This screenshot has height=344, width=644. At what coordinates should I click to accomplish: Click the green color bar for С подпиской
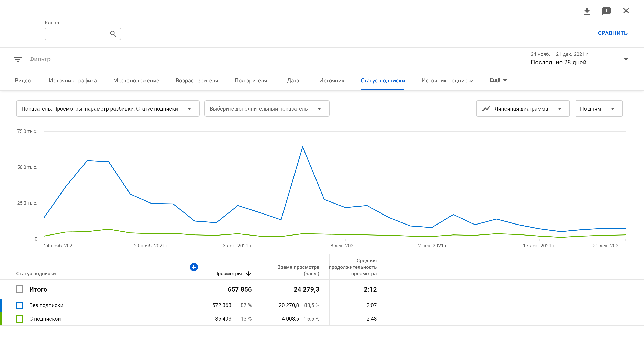tap(1, 319)
